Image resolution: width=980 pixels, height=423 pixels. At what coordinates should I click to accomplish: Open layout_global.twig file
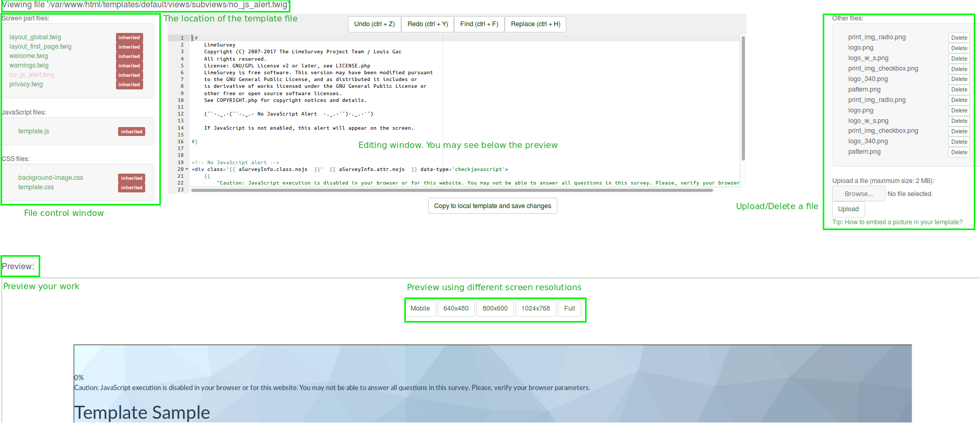pyautogui.click(x=35, y=37)
